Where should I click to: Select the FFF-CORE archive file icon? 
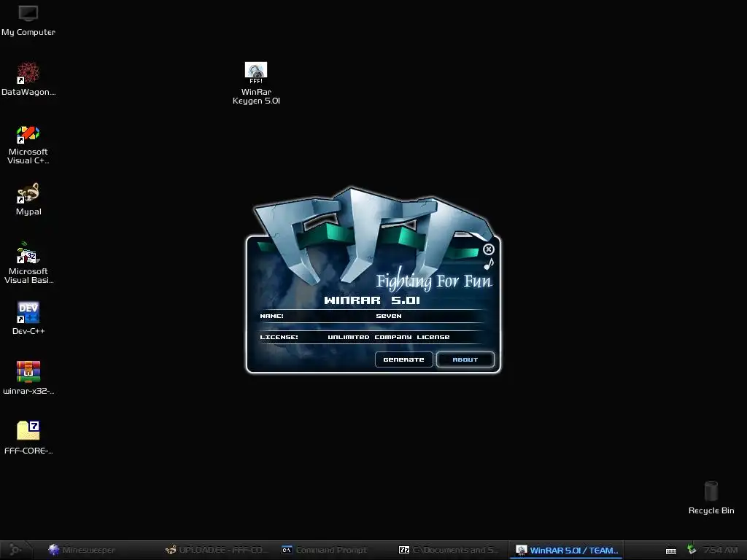click(x=28, y=437)
